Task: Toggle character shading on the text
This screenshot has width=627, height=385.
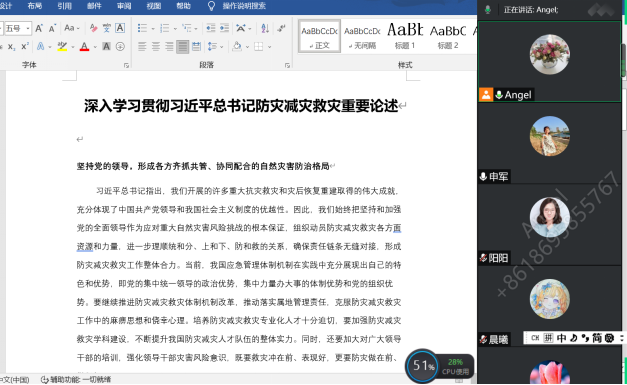Action: point(106,46)
